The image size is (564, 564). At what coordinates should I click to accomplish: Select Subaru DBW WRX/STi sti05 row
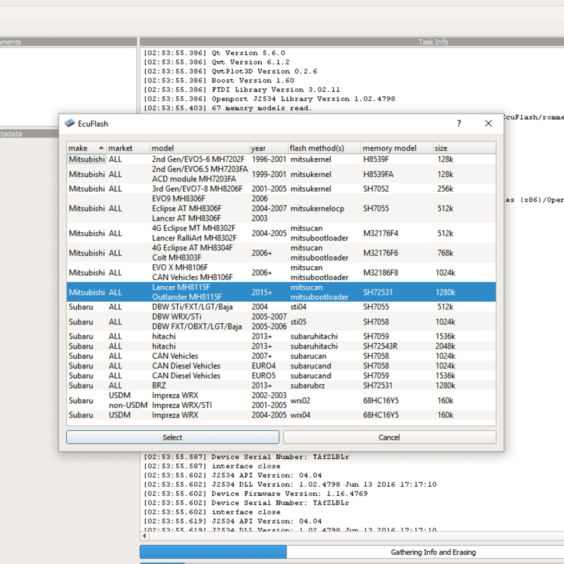281,322
